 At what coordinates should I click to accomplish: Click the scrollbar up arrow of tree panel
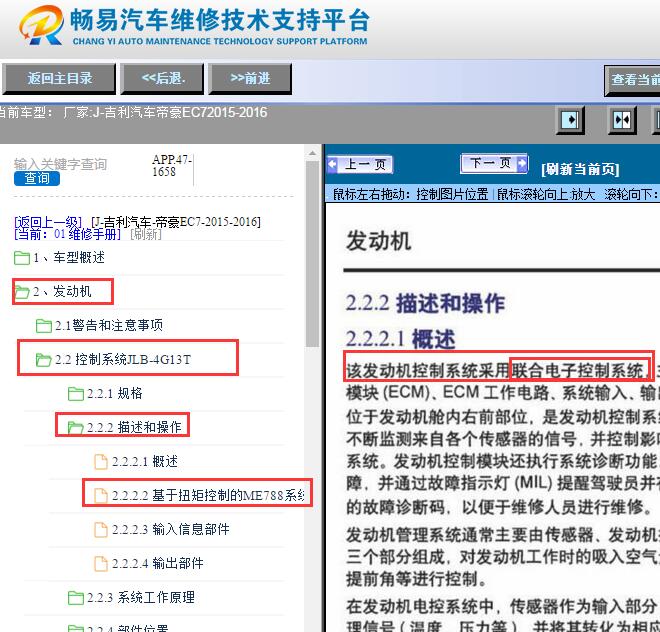(312, 153)
